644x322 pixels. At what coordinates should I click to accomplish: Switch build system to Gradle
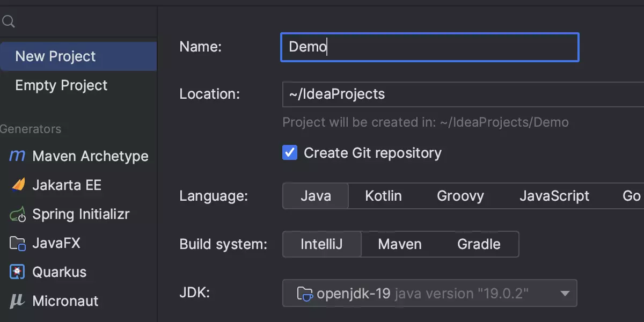point(478,244)
